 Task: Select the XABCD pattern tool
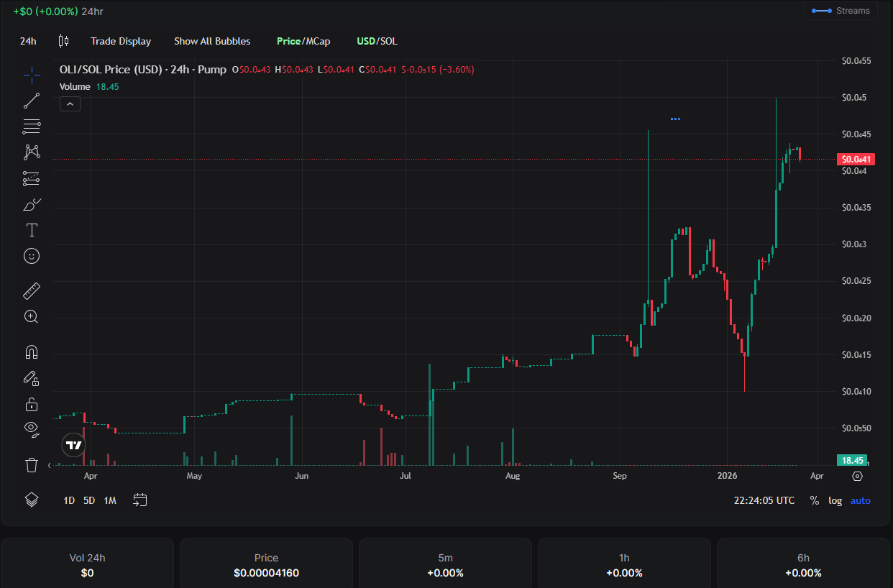pos(32,152)
